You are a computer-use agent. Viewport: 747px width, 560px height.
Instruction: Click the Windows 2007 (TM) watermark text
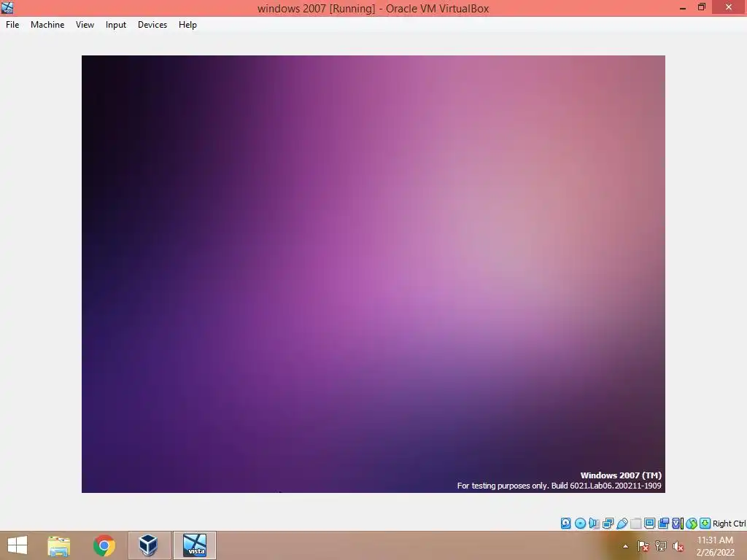click(x=621, y=475)
